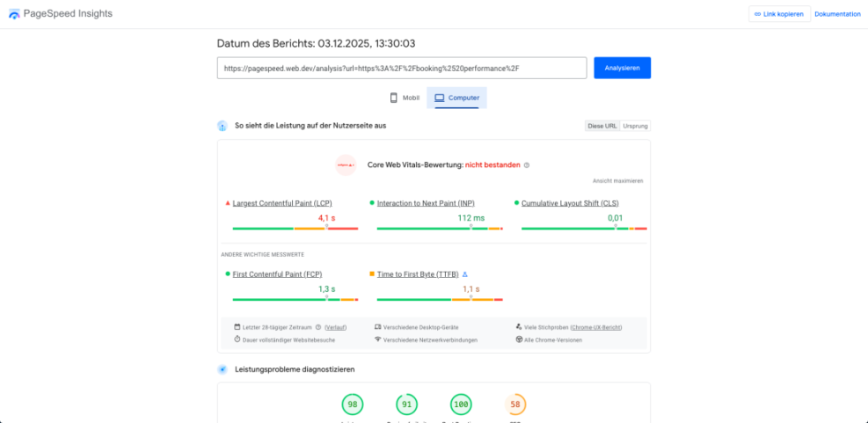Viewport: 868px width, 423px height.
Task: Click the help icon after '28-tägiger Zeitraum'
Action: [x=318, y=327]
